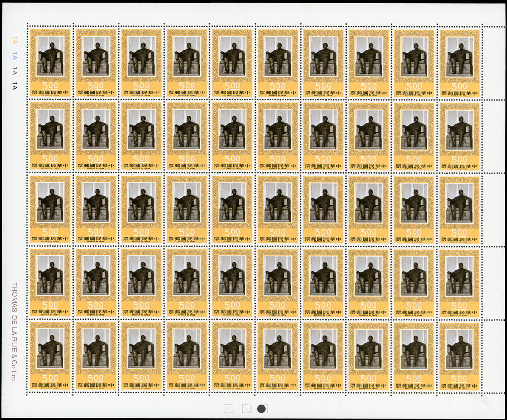Select the bottom-right corner stamp
Viewport: 507px width, 420px height.
(459, 355)
